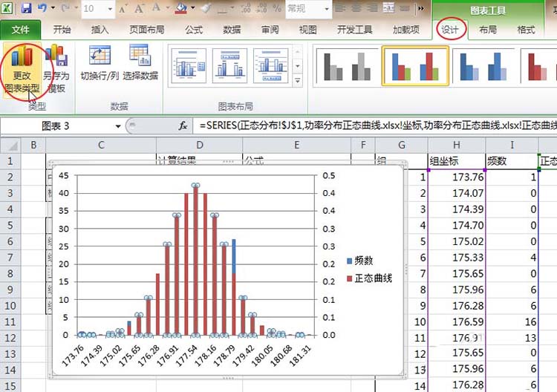The width and height of the screenshot is (557, 392).
Task: Select column I header
Action: [x=512, y=145]
